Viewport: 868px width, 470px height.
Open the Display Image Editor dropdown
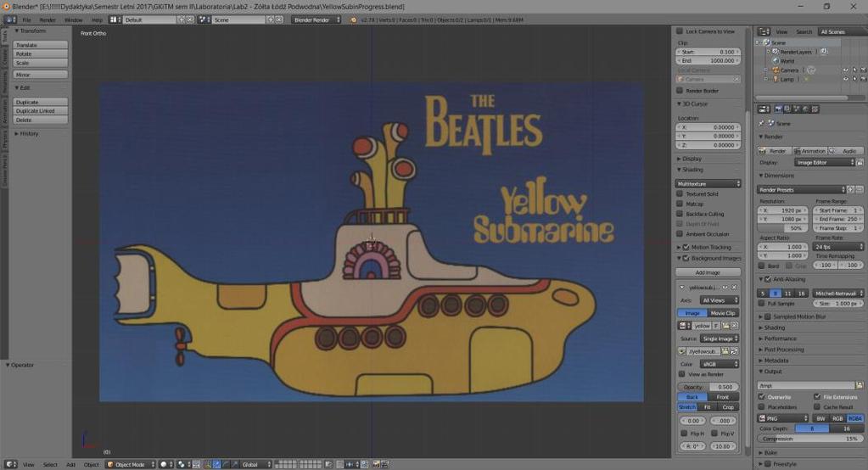coord(825,163)
